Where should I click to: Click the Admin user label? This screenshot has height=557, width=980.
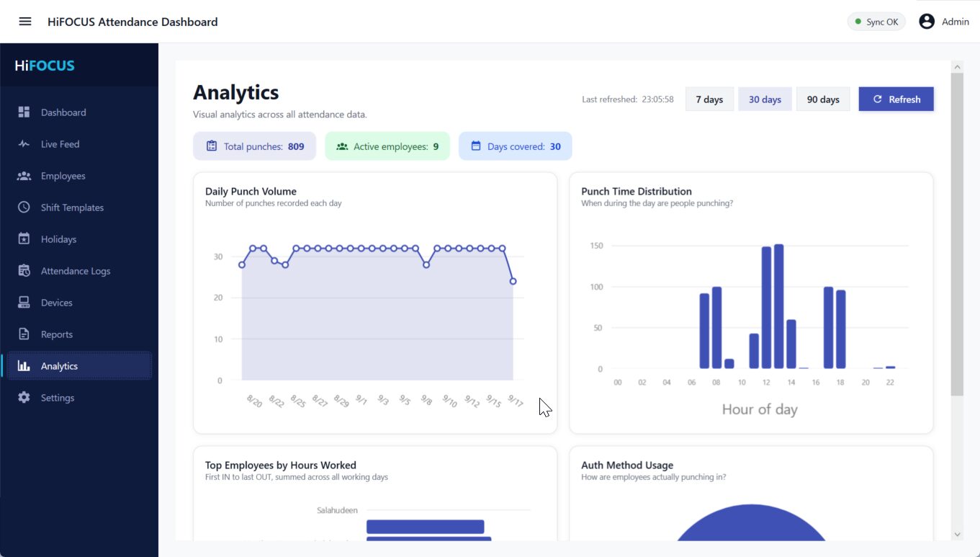pyautogui.click(x=956, y=22)
